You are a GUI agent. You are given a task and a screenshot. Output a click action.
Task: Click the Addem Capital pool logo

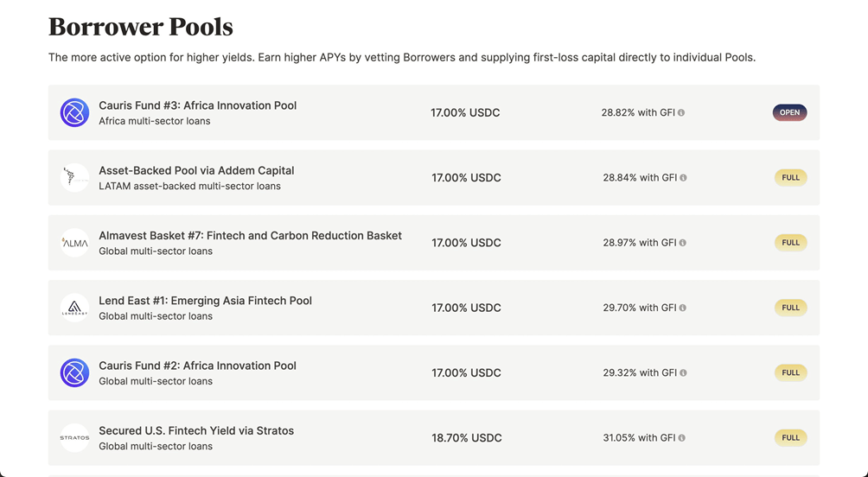coord(74,178)
